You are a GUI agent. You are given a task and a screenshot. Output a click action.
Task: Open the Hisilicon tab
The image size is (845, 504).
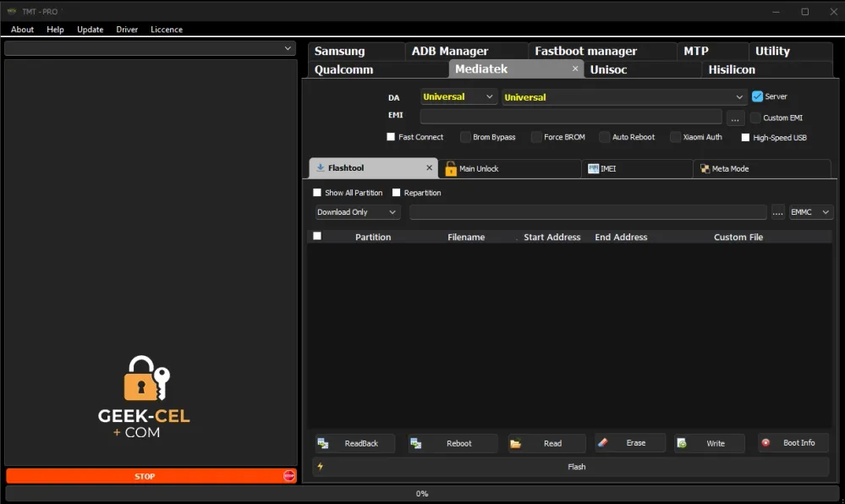click(x=767, y=69)
